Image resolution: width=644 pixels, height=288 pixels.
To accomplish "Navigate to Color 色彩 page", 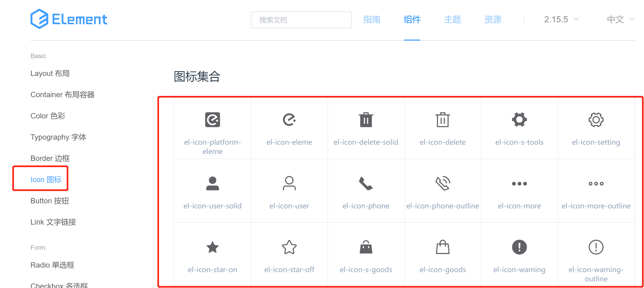I will tap(48, 116).
